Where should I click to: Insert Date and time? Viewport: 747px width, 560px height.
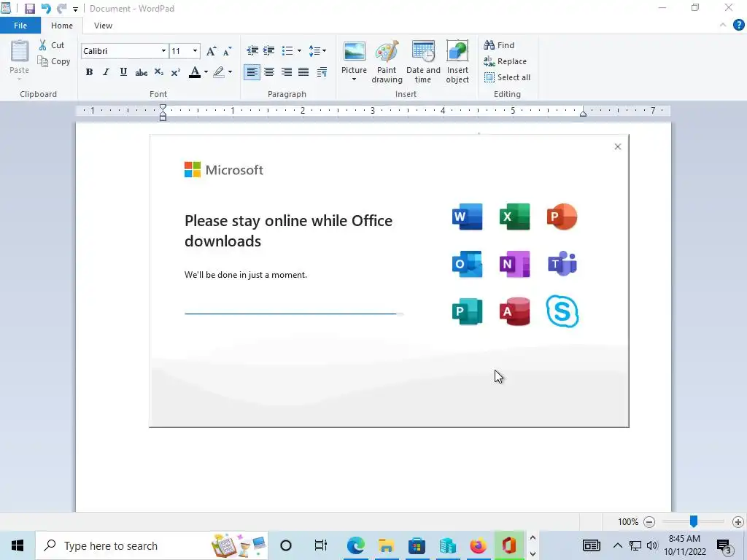(423, 61)
